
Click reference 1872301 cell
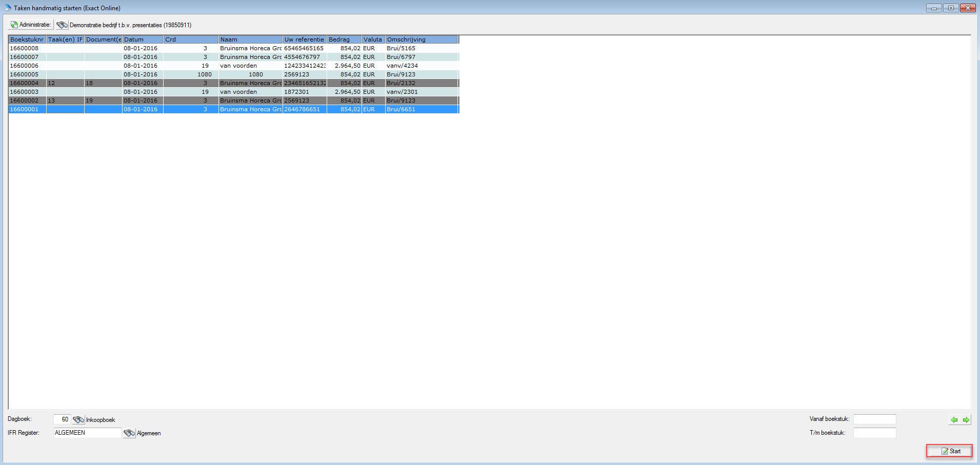click(x=305, y=92)
